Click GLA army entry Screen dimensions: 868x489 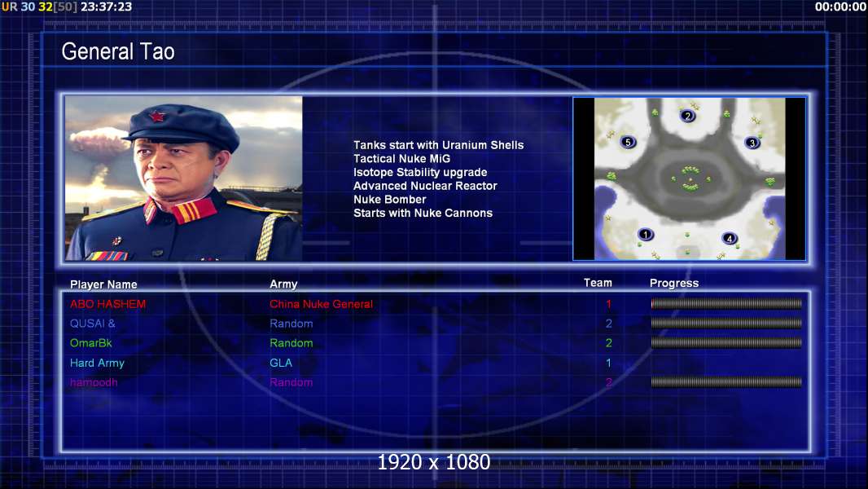tap(281, 363)
